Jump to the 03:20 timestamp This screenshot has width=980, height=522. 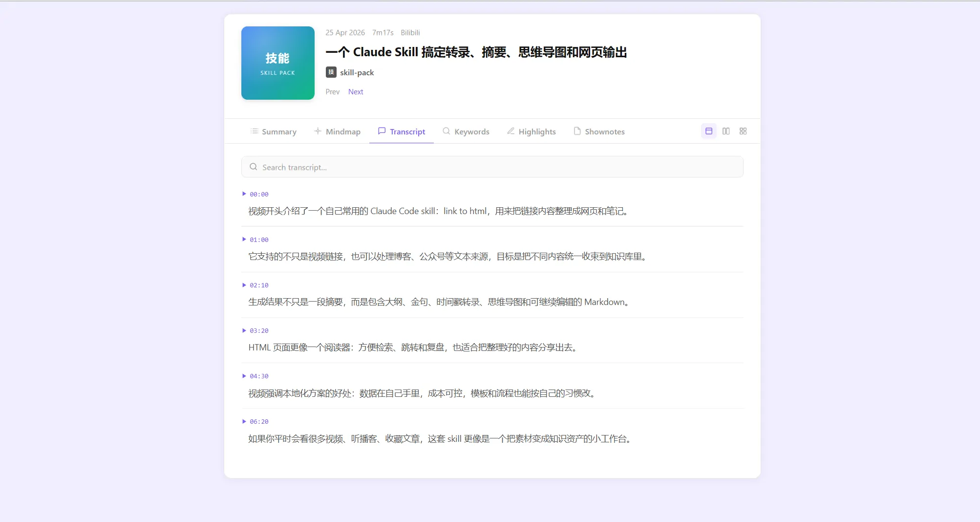[x=259, y=331]
